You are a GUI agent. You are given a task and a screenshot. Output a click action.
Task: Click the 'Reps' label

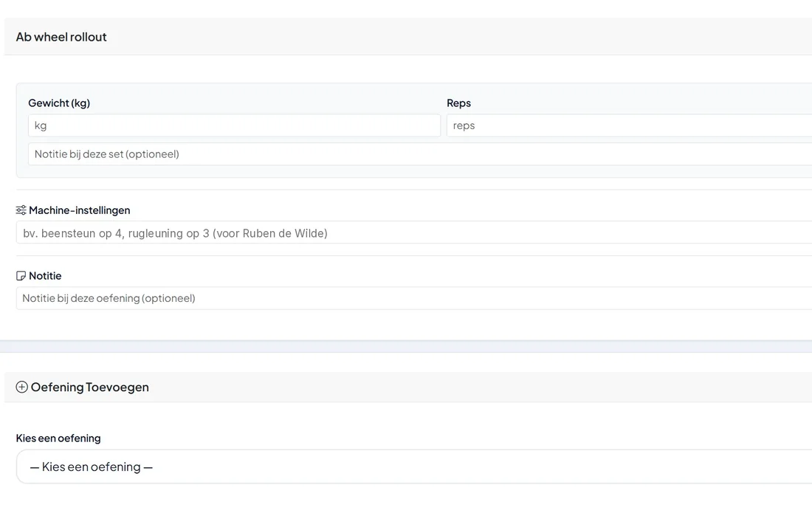[x=459, y=103]
